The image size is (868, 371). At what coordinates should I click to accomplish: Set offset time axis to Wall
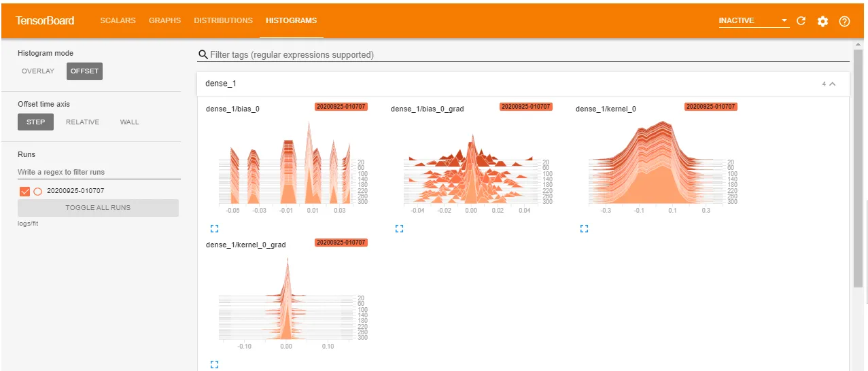(x=129, y=122)
